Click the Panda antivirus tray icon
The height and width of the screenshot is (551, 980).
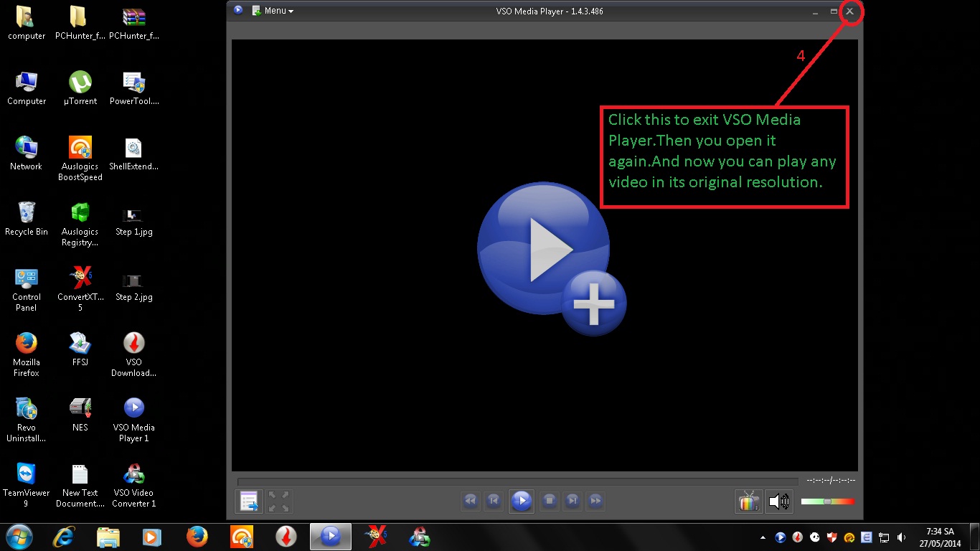coord(815,537)
